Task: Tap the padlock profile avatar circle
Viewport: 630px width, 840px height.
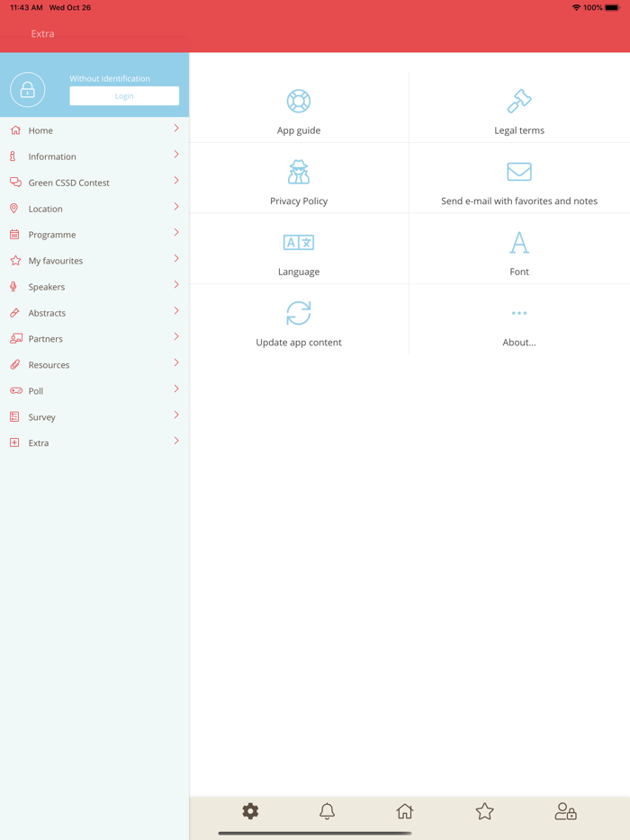Action: [28, 90]
